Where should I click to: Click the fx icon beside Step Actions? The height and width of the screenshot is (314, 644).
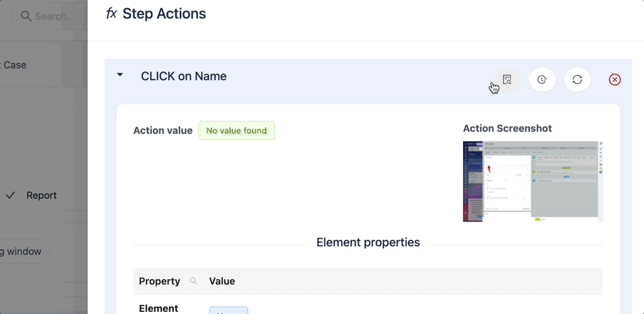pyautogui.click(x=112, y=13)
